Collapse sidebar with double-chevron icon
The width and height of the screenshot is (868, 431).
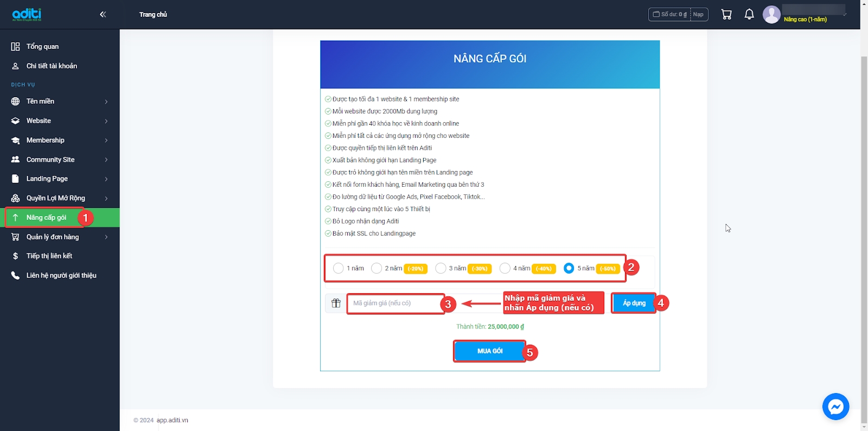103,15
